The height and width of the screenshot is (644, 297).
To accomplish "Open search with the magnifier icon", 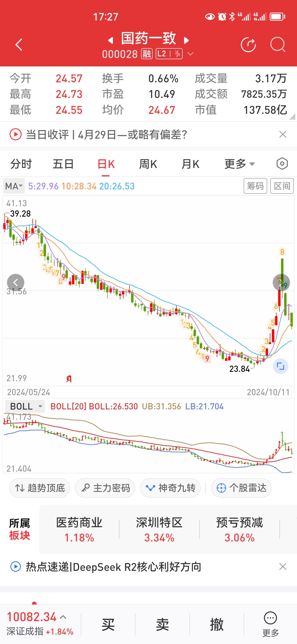I will tap(278, 45).
